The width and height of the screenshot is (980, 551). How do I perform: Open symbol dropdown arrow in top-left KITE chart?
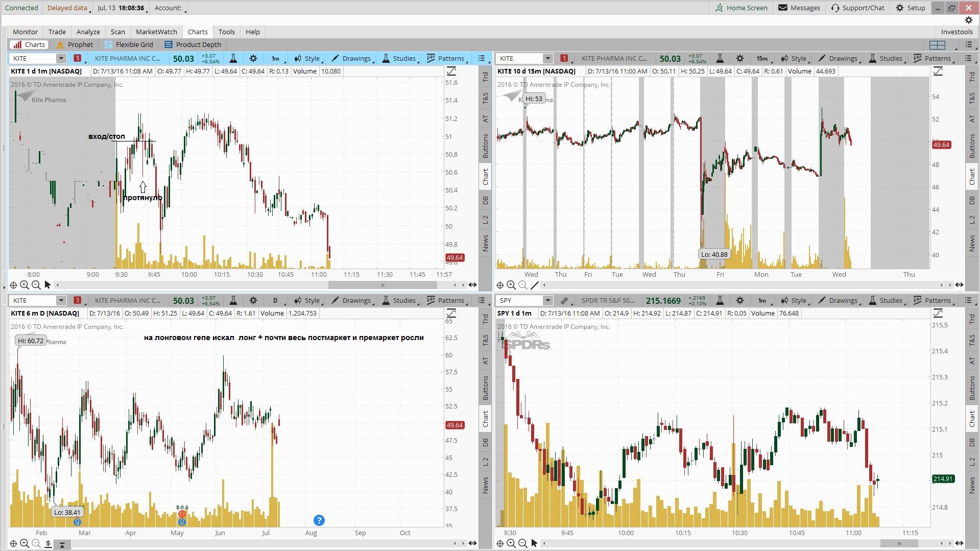[61, 58]
